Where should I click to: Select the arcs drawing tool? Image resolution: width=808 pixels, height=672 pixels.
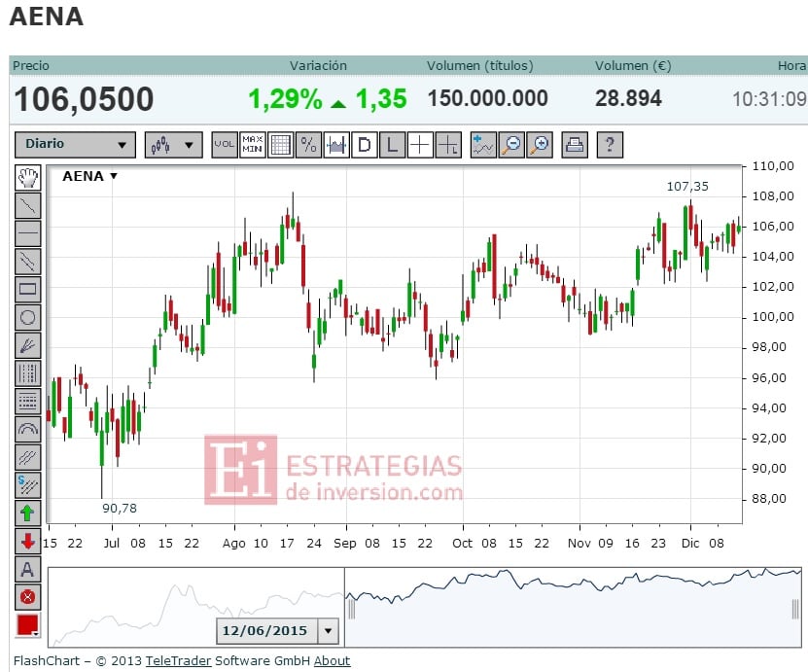click(x=28, y=429)
